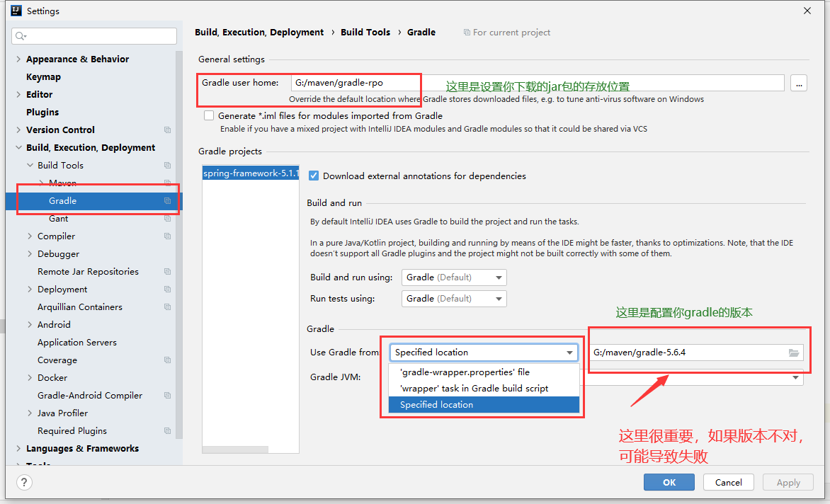Screen dimensions: 830x504
Task: Enable 'Generate *.iml files for modules' checkbox
Action: pyautogui.click(x=209, y=116)
